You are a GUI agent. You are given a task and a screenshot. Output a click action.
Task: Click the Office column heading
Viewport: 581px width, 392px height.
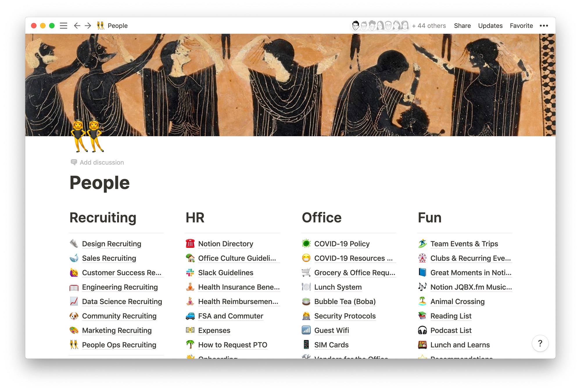pos(322,217)
